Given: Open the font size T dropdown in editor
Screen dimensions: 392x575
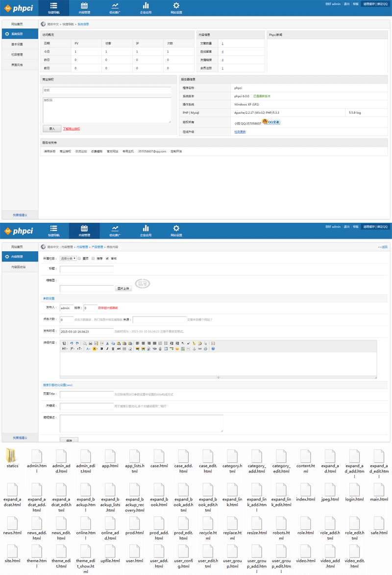Looking at the screenshot, I should pyautogui.click(x=79, y=349).
